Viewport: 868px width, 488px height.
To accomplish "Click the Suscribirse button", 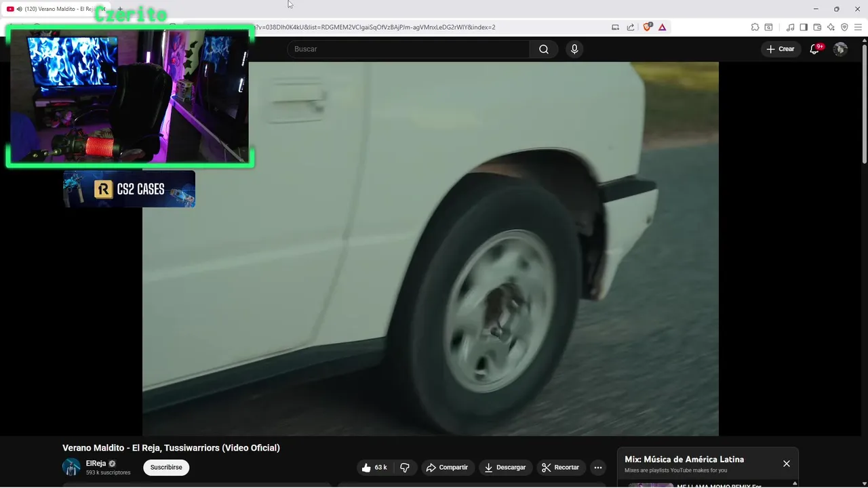I will [x=166, y=468].
